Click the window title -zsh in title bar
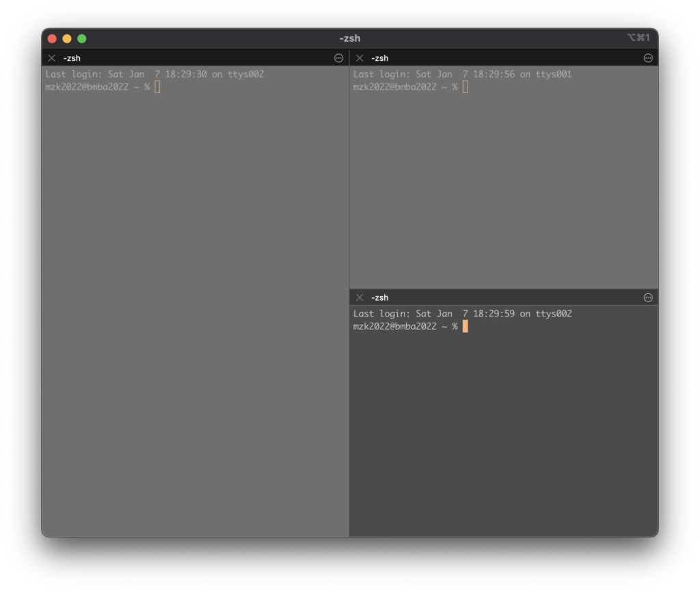Image resolution: width=700 pixels, height=592 pixels. (x=349, y=38)
